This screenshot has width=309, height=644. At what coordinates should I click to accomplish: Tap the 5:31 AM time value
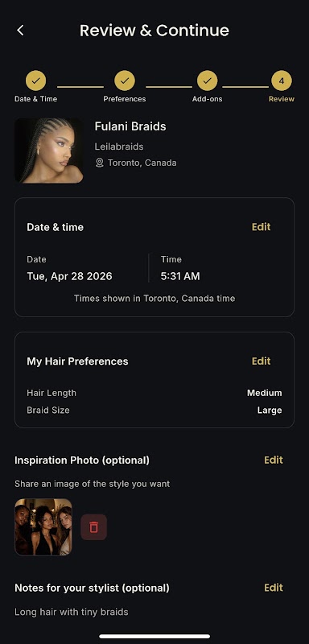(x=180, y=276)
